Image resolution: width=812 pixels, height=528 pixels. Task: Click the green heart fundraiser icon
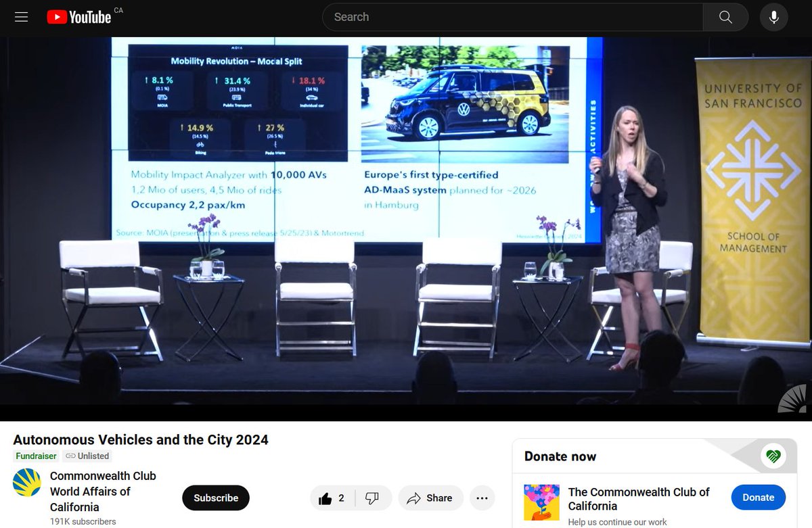773,456
